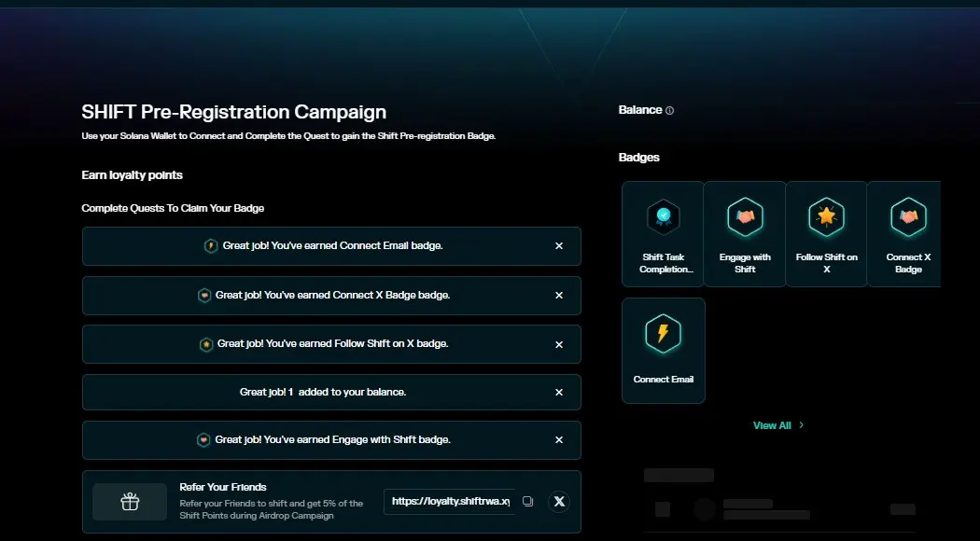Click the star icon in Follow Shift notification
The image size is (980, 541).
tap(206, 344)
